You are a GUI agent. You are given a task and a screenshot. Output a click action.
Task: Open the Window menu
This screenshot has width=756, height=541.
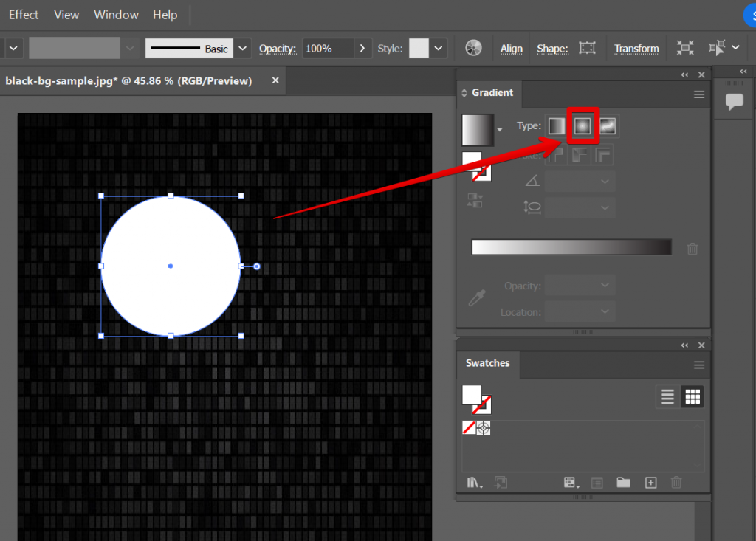pos(116,14)
